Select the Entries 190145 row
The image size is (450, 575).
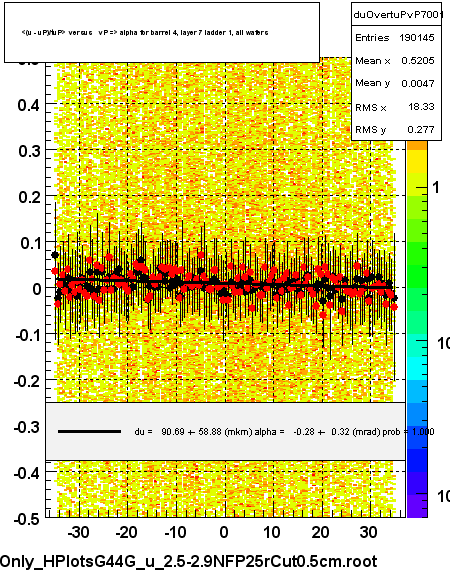tap(395, 37)
